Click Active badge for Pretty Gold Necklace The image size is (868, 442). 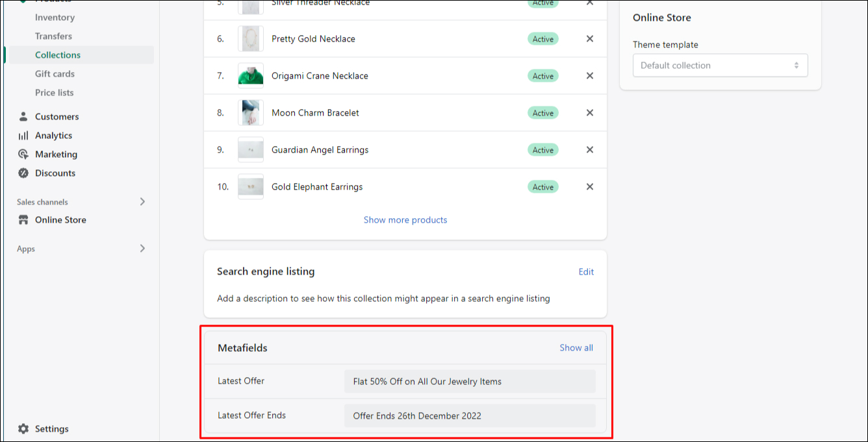(x=543, y=39)
